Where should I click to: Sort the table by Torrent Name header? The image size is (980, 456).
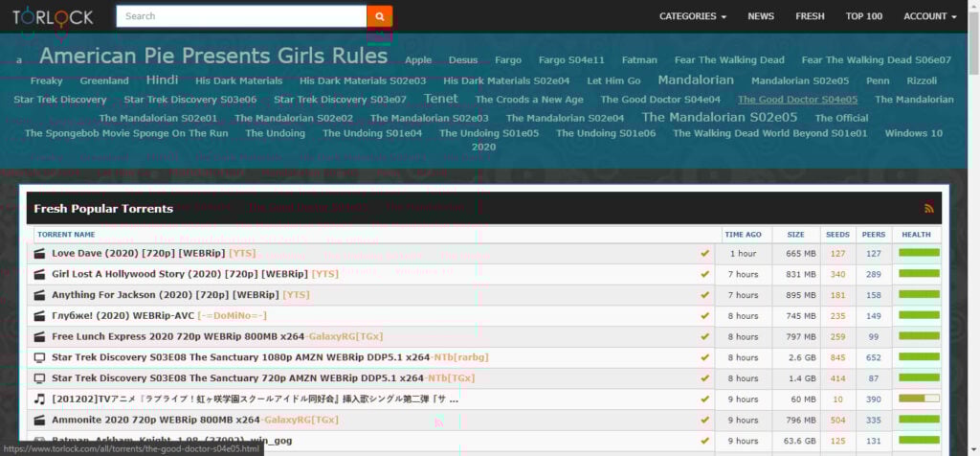[66, 235]
